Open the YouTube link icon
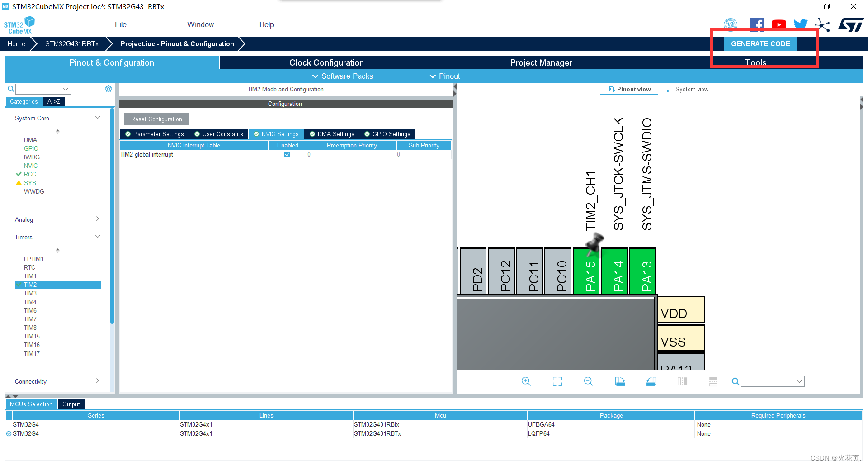Screen dimensions: 868x466 tap(778, 25)
